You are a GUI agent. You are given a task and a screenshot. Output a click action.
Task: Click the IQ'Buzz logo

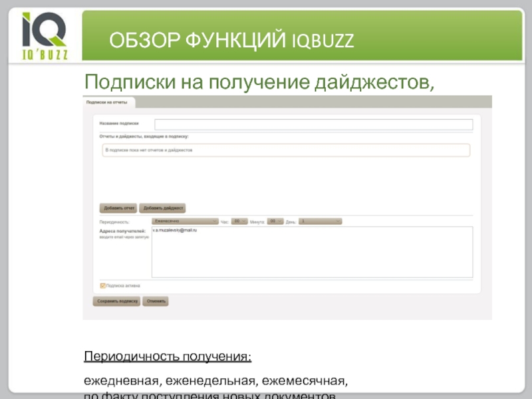coord(45,36)
